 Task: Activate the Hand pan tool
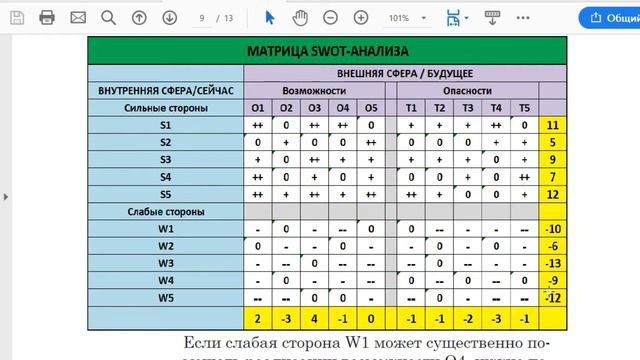point(300,18)
